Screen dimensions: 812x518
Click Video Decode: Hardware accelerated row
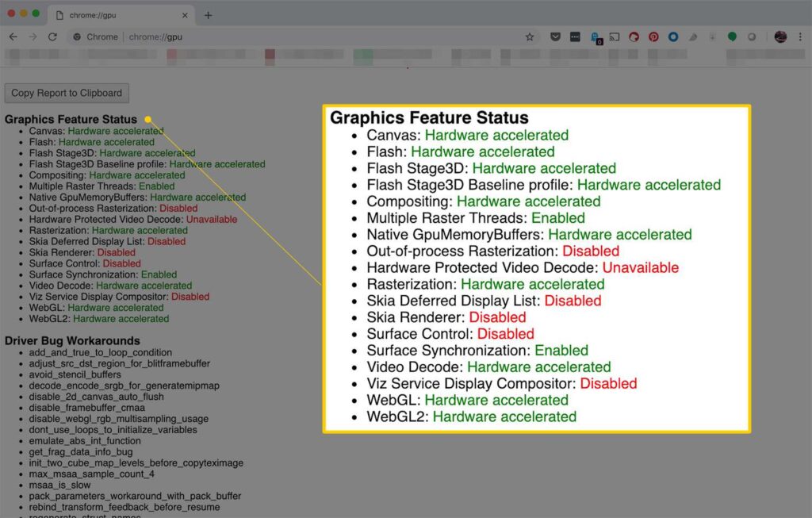110,286
